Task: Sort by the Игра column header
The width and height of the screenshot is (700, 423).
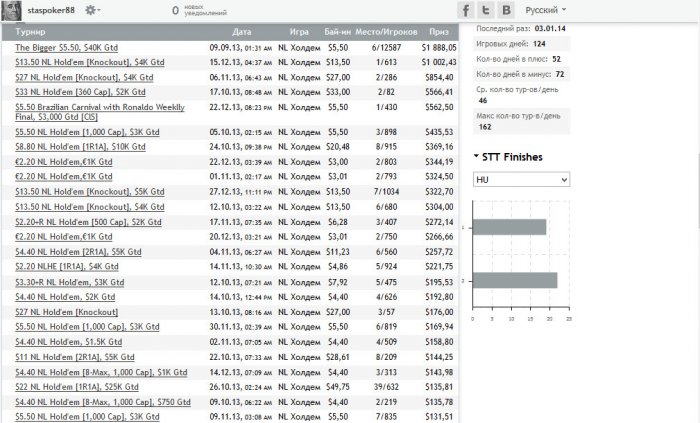Action: click(x=299, y=32)
